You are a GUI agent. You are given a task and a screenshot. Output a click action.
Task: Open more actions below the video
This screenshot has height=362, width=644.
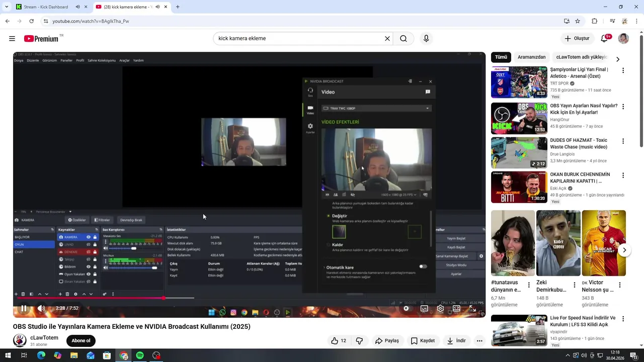[x=479, y=341]
